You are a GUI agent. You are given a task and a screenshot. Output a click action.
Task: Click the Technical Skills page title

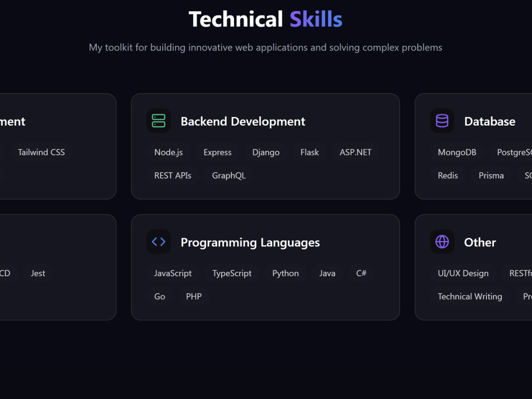click(265, 19)
